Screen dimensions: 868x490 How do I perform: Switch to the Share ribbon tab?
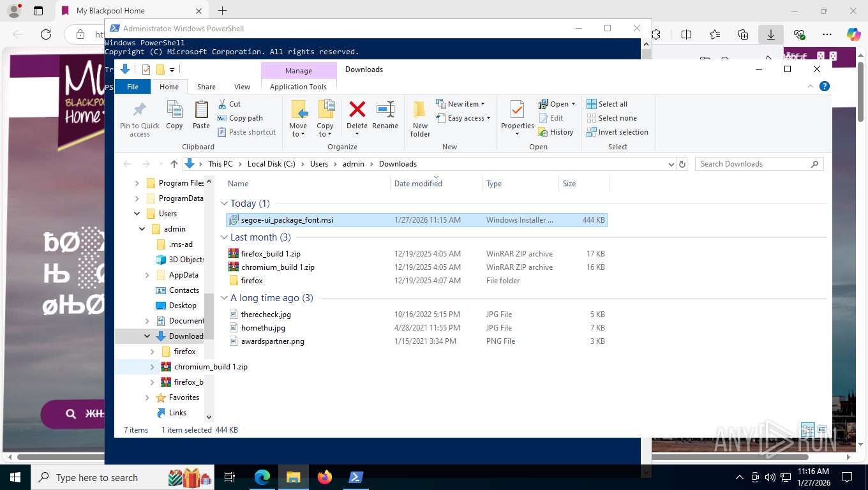[x=206, y=87]
